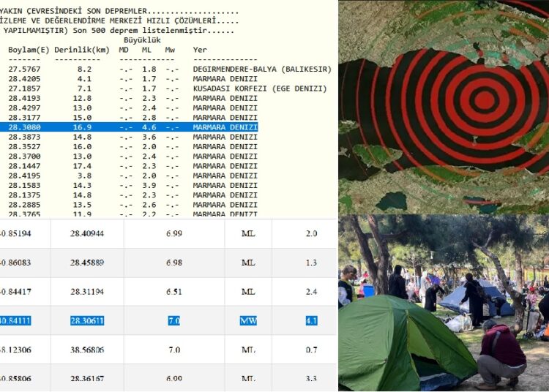
Task: Click highlighted latitude cell 40.84111
Action: coord(15,320)
